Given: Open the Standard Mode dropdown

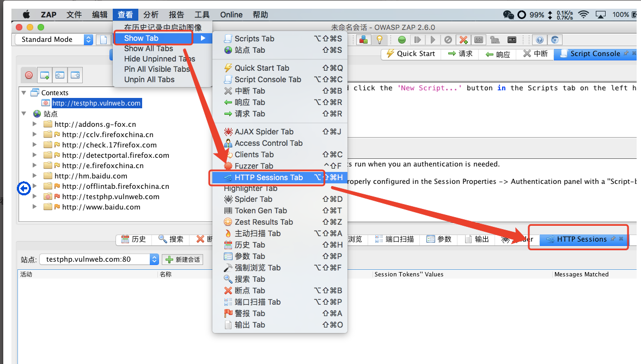Looking at the screenshot, I should pos(54,39).
